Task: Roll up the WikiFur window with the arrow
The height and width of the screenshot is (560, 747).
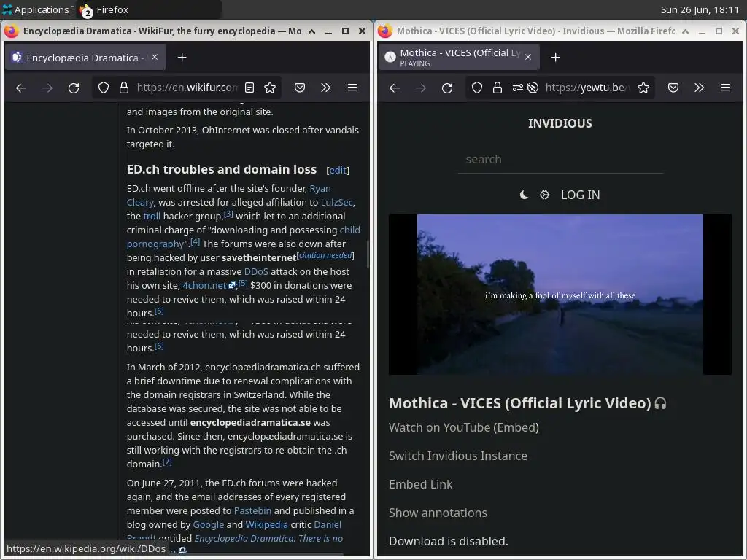Action: (311, 31)
